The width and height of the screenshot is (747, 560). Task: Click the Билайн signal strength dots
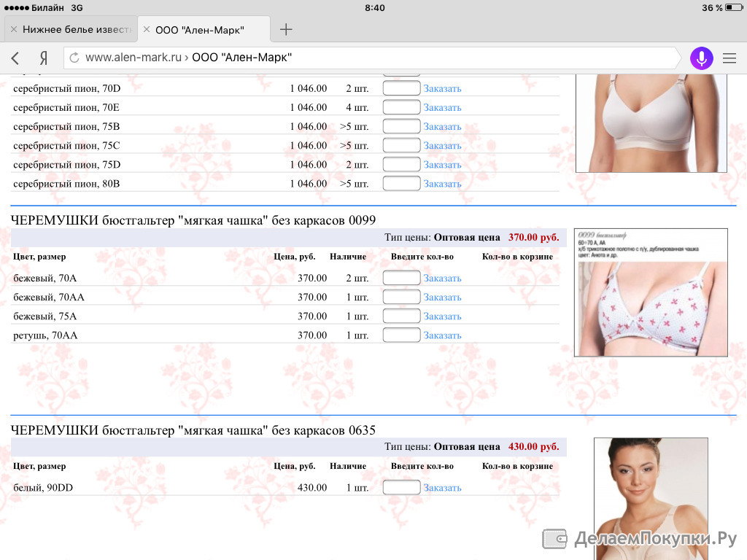tap(16, 7)
